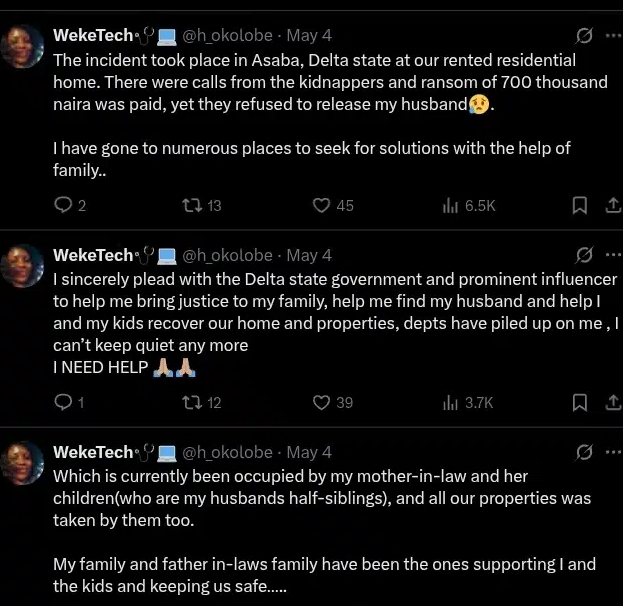This screenshot has width=623, height=606.
Task: Open the May 4 timestamp on second tweet
Action: pos(309,255)
